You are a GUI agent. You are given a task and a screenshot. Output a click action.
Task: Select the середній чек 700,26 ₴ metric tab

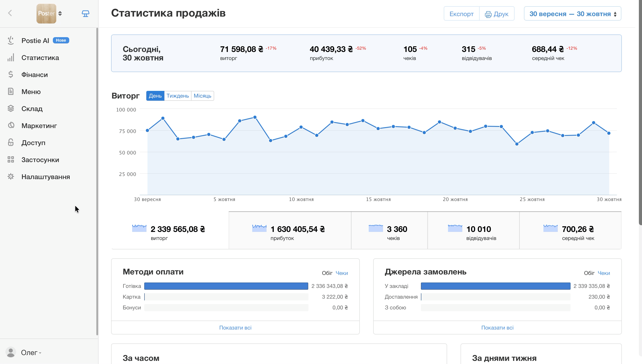pos(570,230)
